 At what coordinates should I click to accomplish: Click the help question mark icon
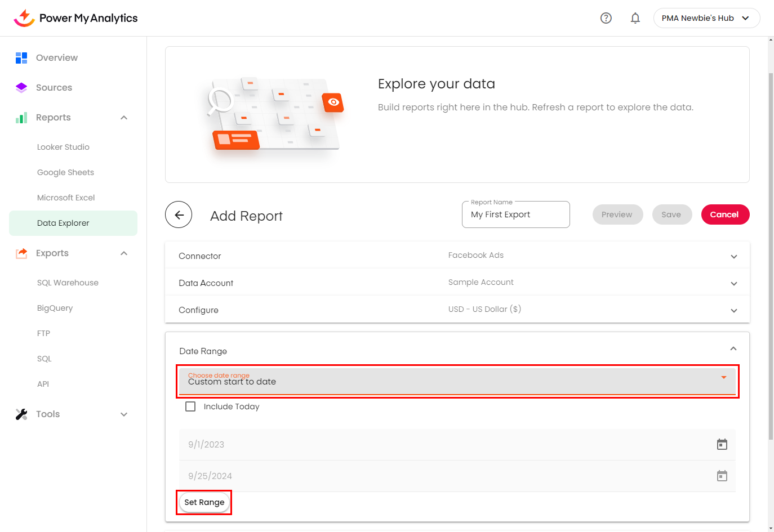point(606,18)
